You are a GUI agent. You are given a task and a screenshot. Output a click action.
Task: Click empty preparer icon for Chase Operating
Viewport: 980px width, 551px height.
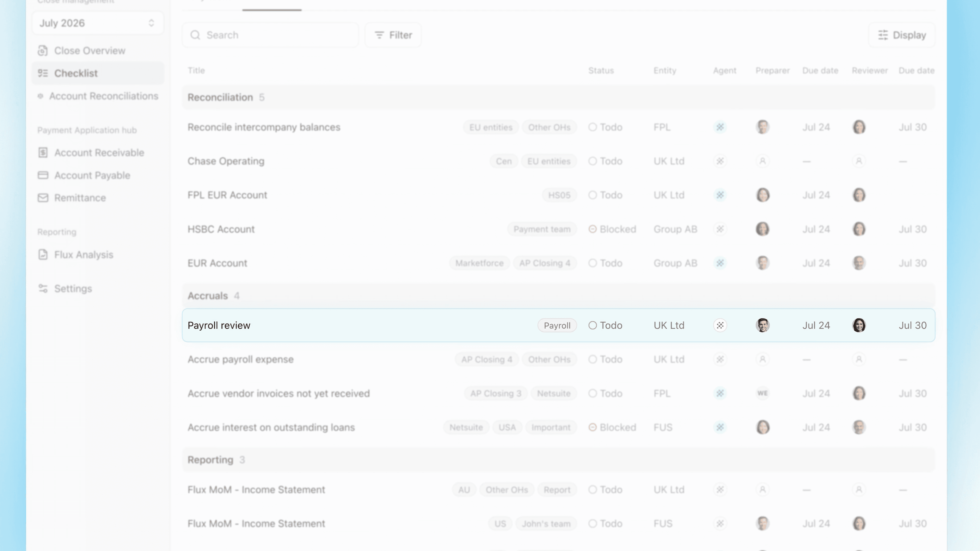click(x=762, y=161)
